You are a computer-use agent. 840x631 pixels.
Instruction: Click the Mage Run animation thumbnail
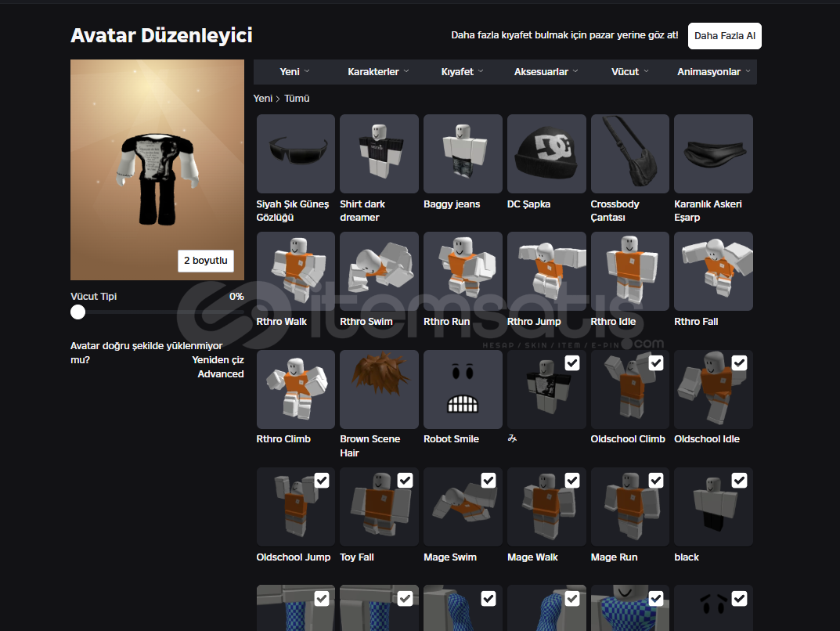(630, 507)
